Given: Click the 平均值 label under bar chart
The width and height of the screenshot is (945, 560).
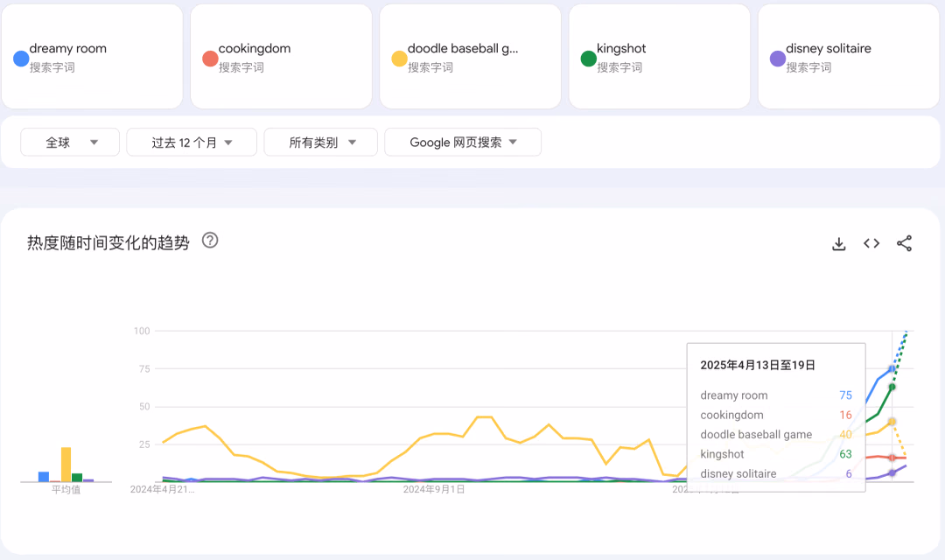Looking at the screenshot, I should point(66,489).
